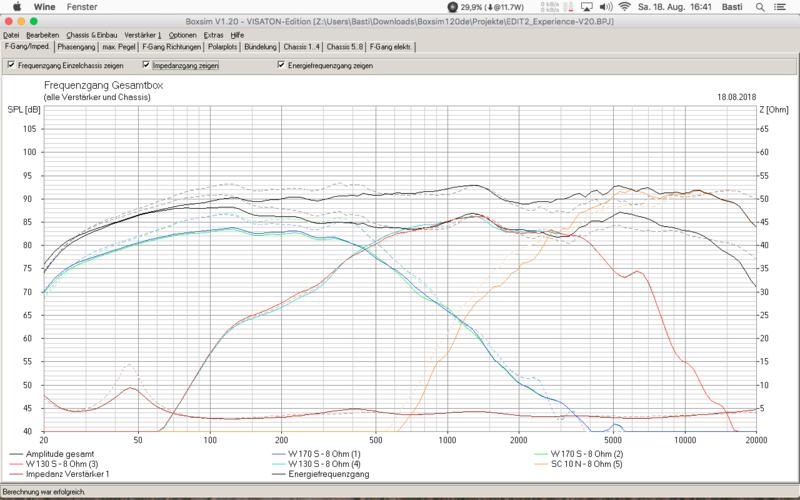This screenshot has height=500, width=800.
Task: Disable Energiefrequenzgang zeigen checkbox
Action: pos(281,65)
